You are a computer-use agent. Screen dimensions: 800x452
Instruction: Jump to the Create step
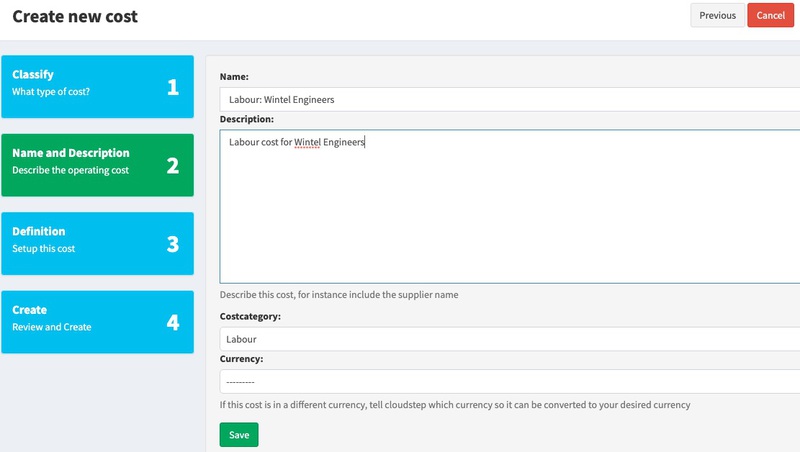point(97,322)
